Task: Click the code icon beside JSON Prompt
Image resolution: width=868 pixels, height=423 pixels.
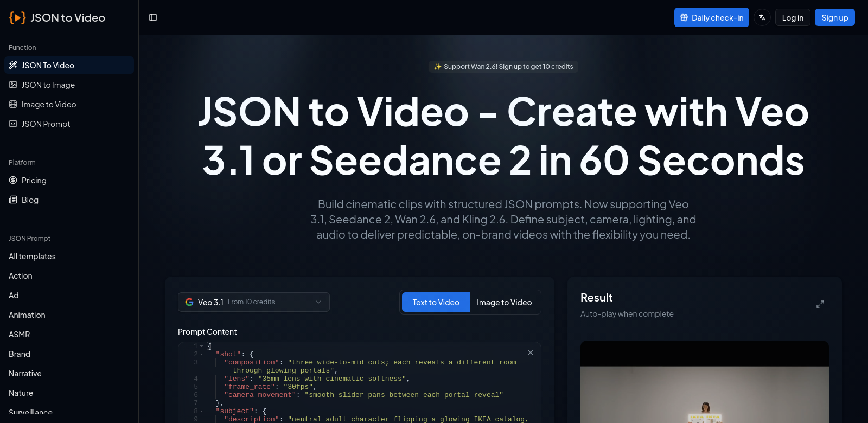Action: pyautogui.click(x=13, y=124)
